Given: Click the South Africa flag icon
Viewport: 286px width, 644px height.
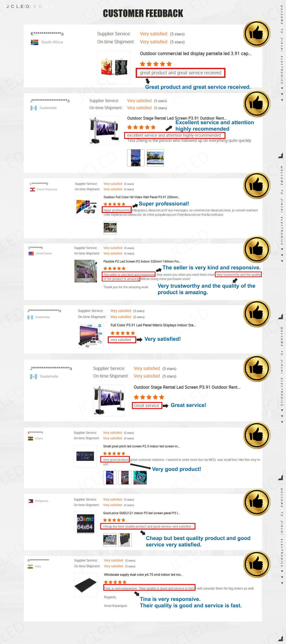Looking at the screenshot, I should click(x=34, y=42).
